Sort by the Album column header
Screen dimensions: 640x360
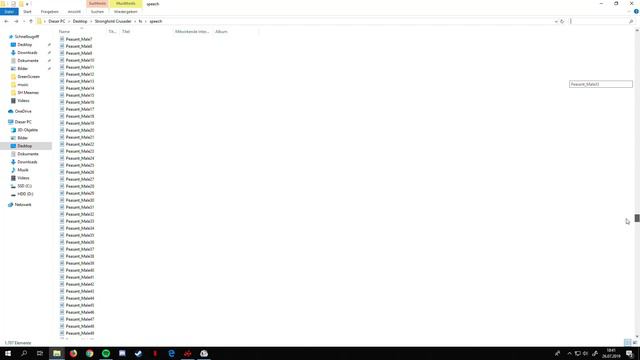(x=221, y=31)
